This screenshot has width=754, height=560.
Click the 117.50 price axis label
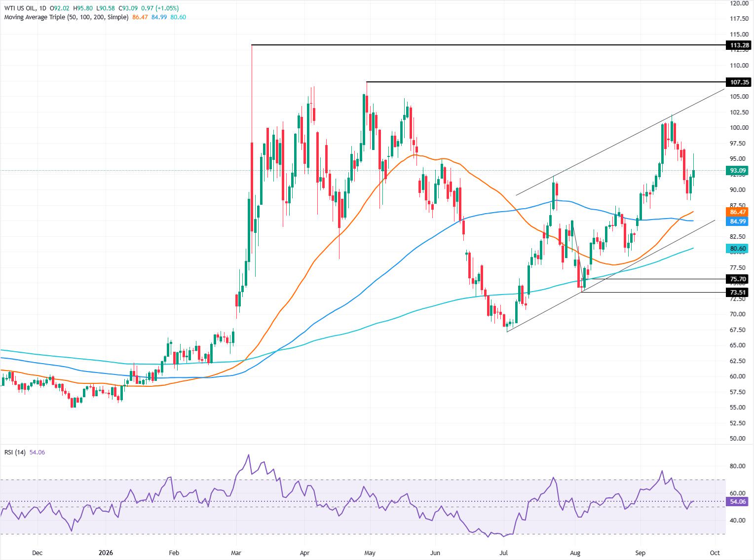pos(739,19)
